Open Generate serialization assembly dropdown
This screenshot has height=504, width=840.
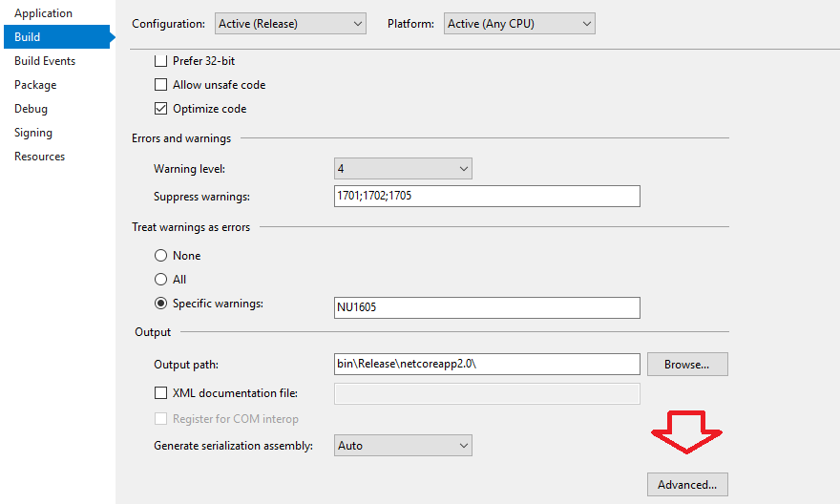[403, 446]
